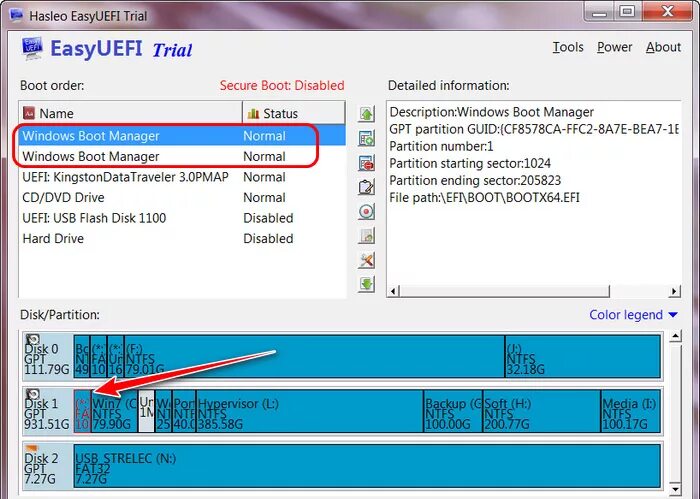This screenshot has height=499, width=700.
Task: Click the Name column header icon
Action: [x=29, y=113]
